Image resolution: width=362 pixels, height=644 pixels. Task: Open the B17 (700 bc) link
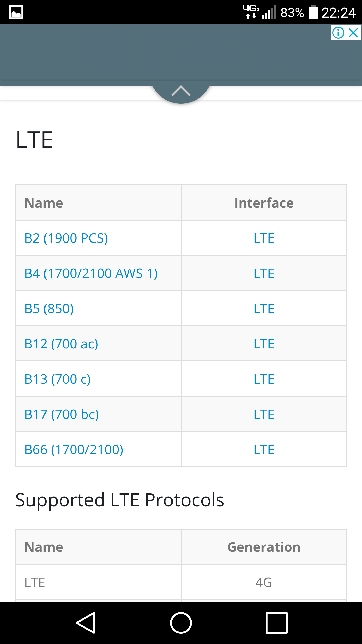62,414
